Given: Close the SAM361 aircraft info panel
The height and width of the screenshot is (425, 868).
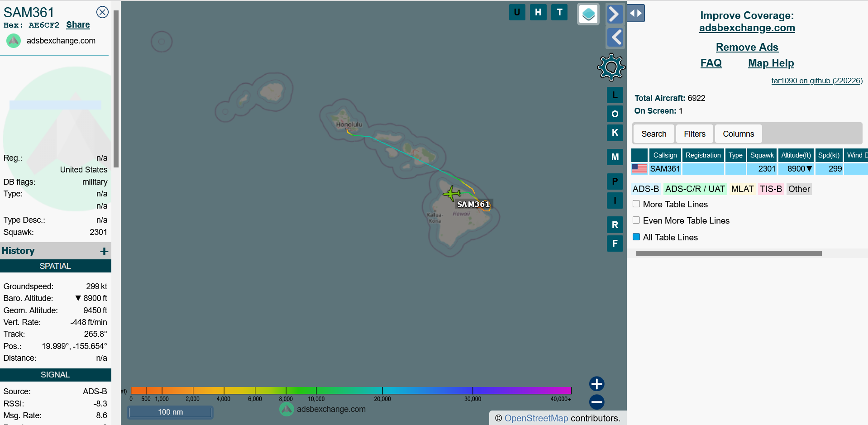Looking at the screenshot, I should (x=103, y=12).
